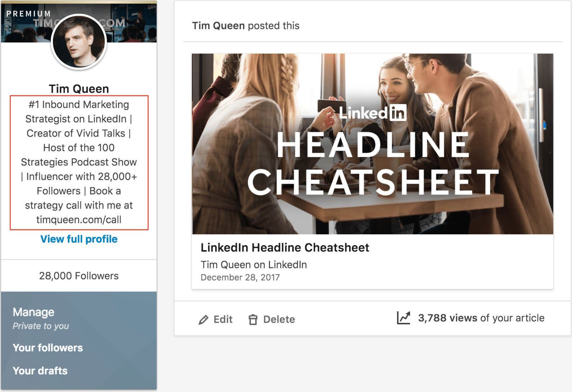
Task: Click the Tim Queen name in sidebar
Action: pyautogui.click(x=79, y=89)
